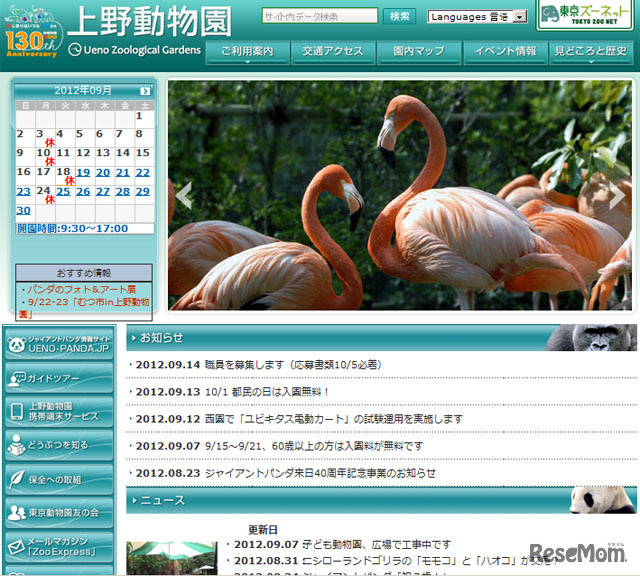Open 上野動物園 携帯端末サービス sidebar button
The height and width of the screenshot is (576, 640).
point(59,411)
